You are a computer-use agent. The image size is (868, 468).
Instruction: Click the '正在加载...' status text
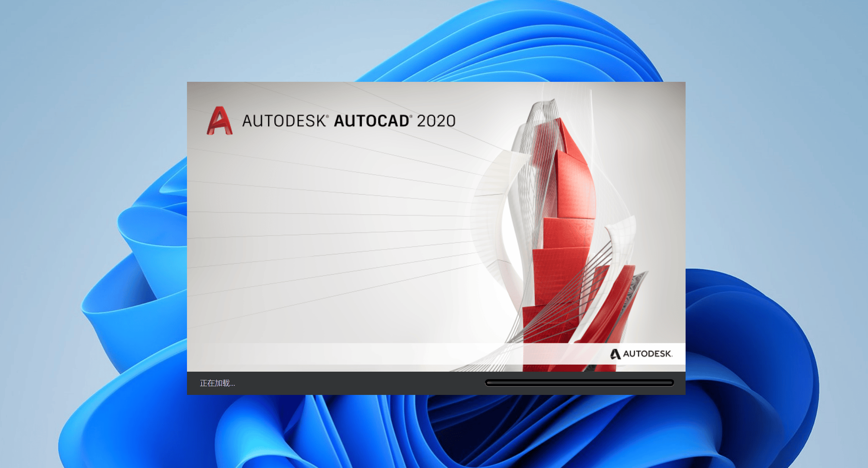click(x=217, y=383)
